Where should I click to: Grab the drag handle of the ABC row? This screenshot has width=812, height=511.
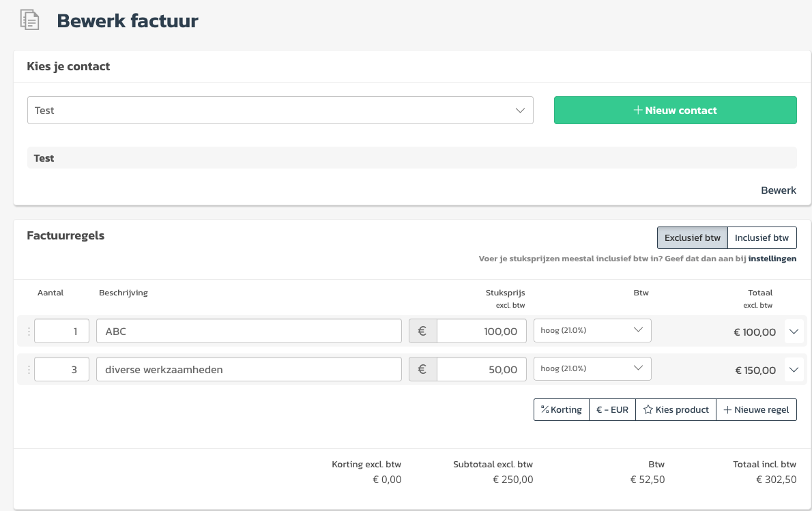pyautogui.click(x=29, y=332)
